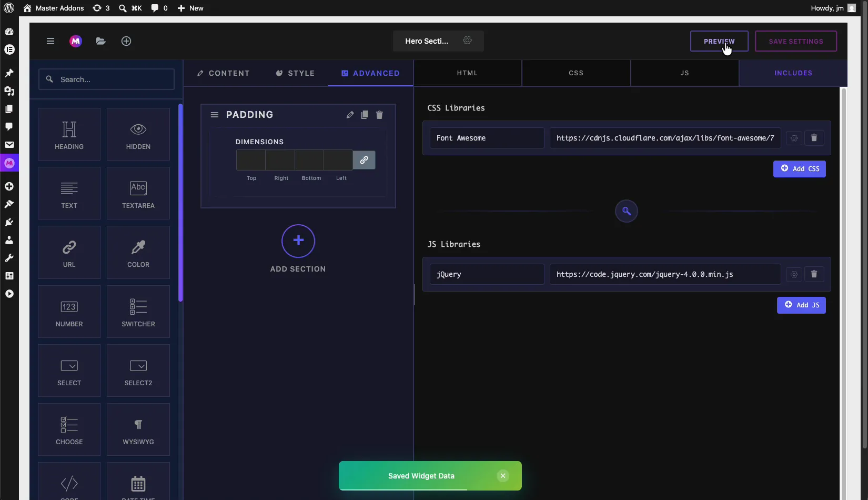Viewport: 868px width, 500px height.
Task: Dismiss the Saved Widget Data notification
Action: tap(503, 476)
